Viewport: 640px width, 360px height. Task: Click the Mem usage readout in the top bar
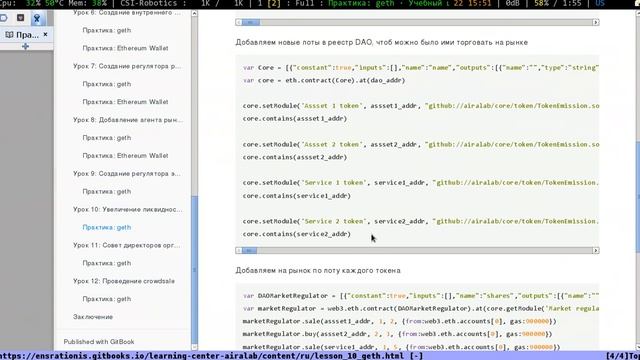(x=88, y=4)
